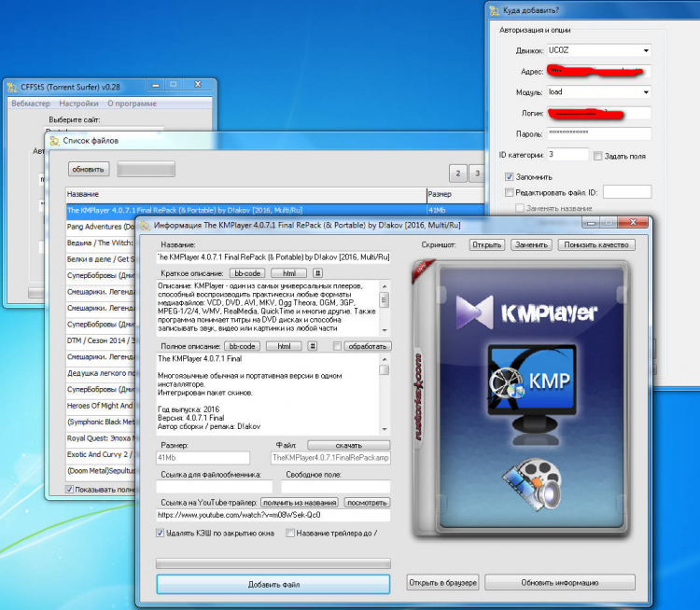700x610 pixels.
Task: Click html button for Полное описание
Action: click(284, 346)
